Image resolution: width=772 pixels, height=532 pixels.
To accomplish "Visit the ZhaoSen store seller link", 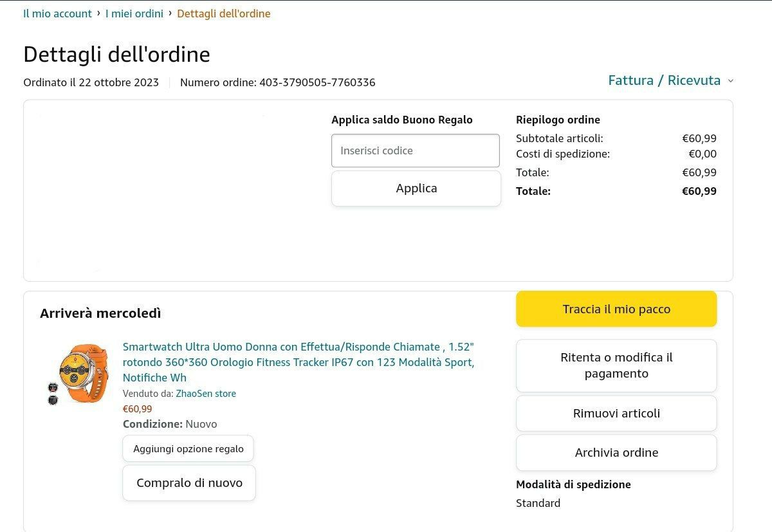I will pos(206,394).
